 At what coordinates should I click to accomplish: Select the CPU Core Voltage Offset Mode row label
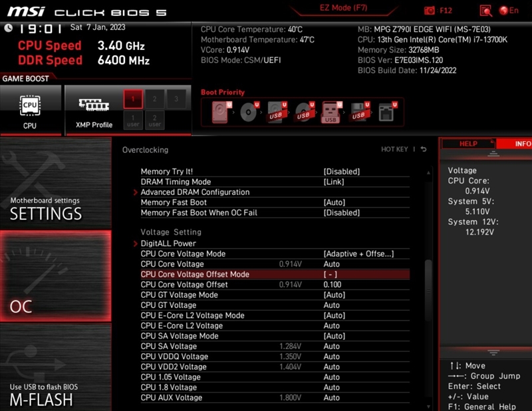(x=195, y=274)
